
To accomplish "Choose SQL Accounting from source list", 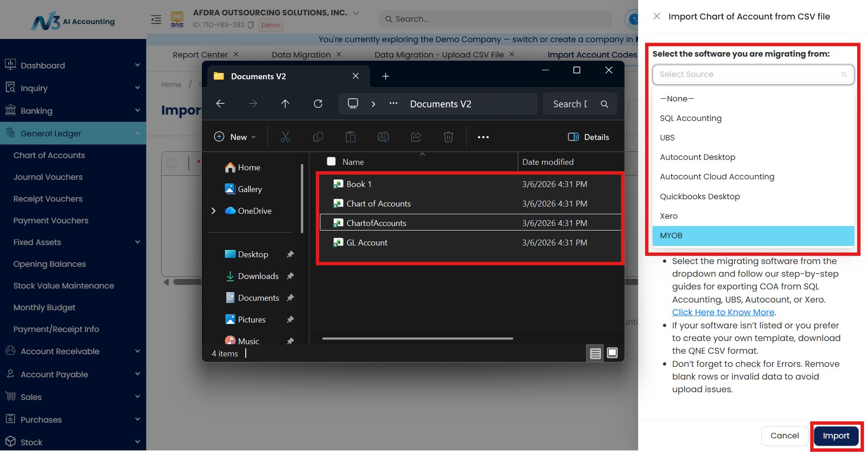I will (x=753, y=118).
